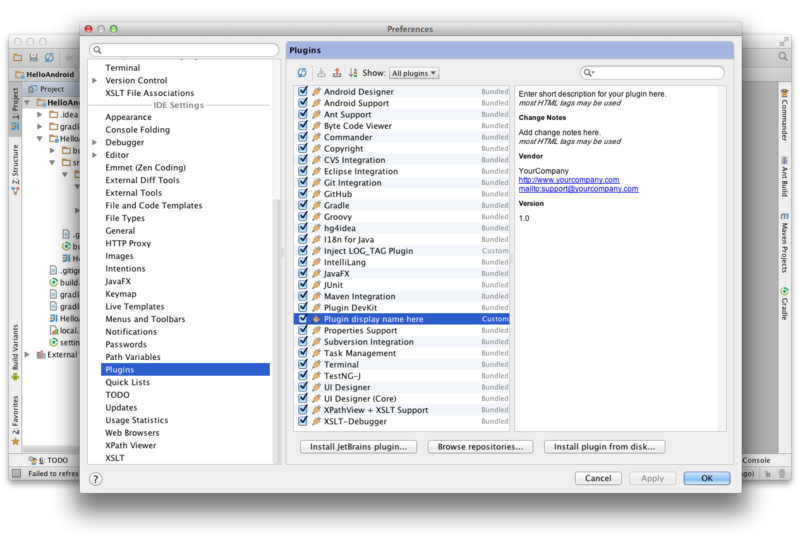Click the download plugin toolbar icon
The image size is (800, 543).
click(x=321, y=73)
